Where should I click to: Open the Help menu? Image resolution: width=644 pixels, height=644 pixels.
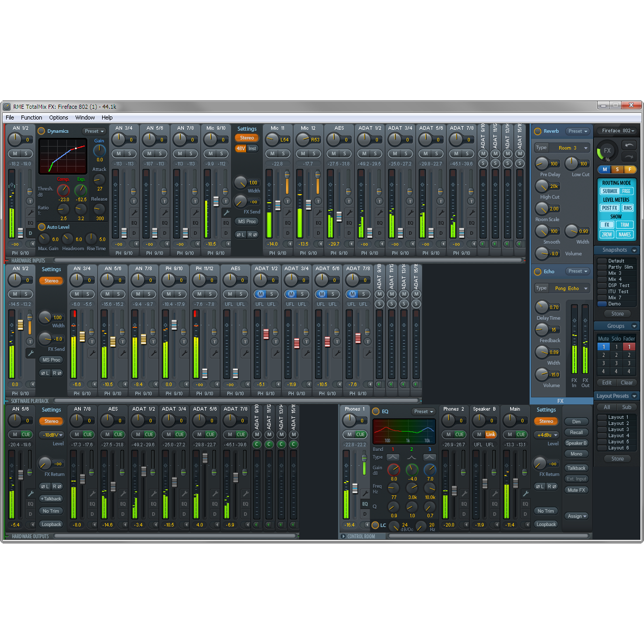(107, 117)
